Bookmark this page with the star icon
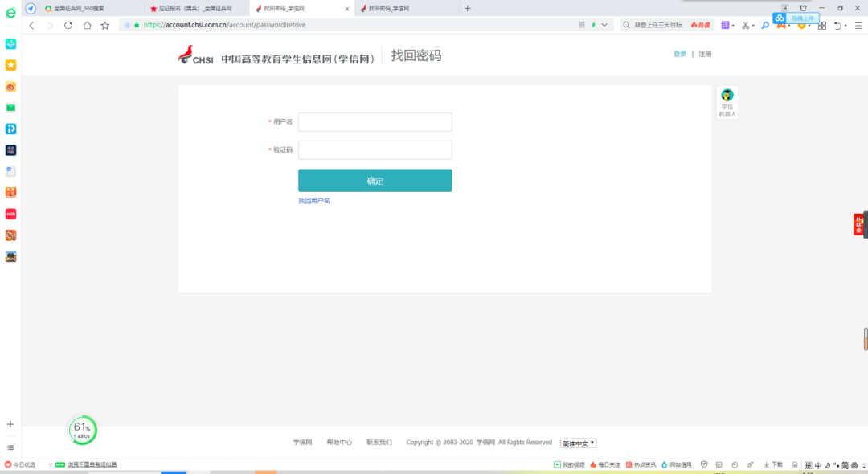The width and height of the screenshot is (868, 474). [105, 25]
